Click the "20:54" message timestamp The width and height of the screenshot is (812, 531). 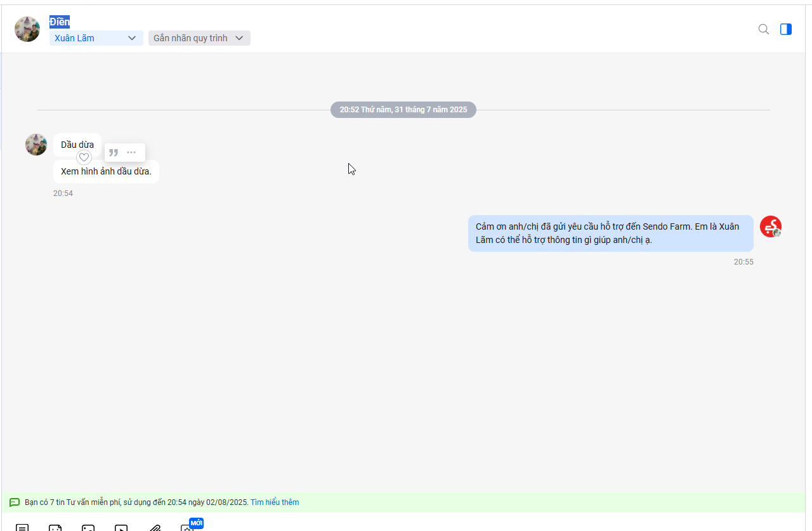click(63, 193)
